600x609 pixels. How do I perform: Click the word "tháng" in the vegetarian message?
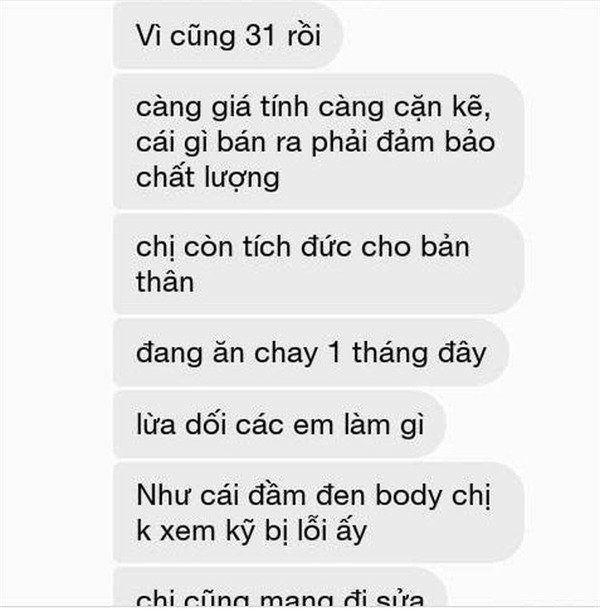coord(390,355)
